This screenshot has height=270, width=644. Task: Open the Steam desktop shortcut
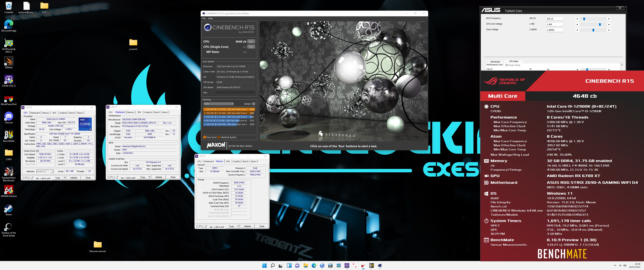pos(9,210)
